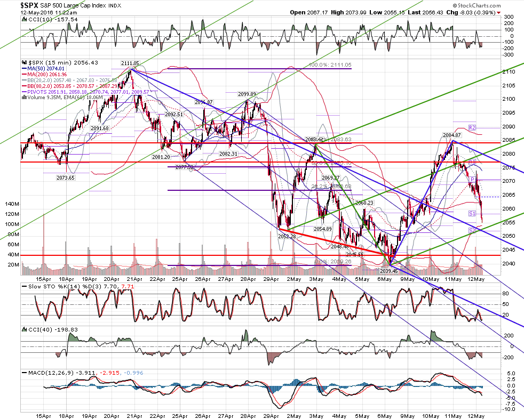Click the High 2073.99 value
The height and width of the screenshot is (420, 524).
pos(347,12)
